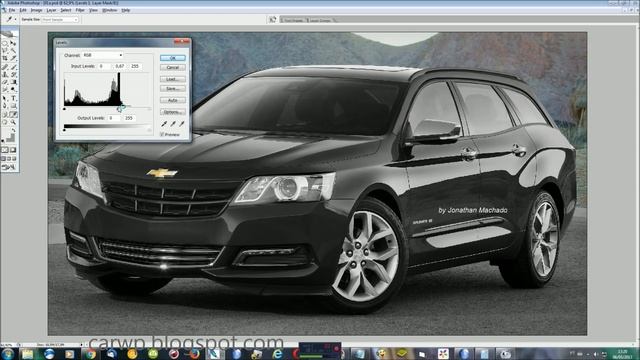Select the Shape tool
This screenshot has height=360, width=640.
[x=13, y=106]
